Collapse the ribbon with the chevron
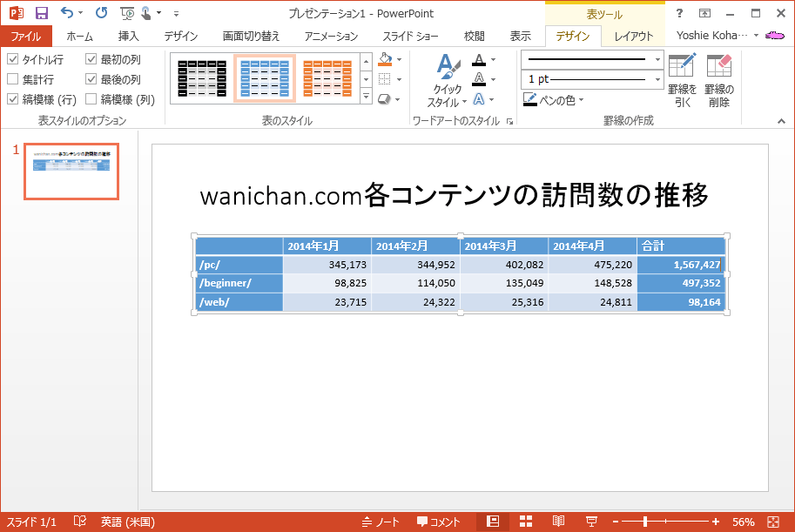795x532 pixels. click(x=781, y=121)
